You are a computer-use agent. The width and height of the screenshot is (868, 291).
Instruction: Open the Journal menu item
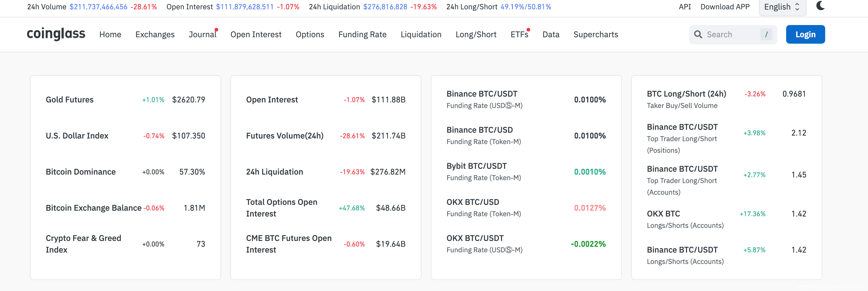pyautogui.click(x=202, y=34)
